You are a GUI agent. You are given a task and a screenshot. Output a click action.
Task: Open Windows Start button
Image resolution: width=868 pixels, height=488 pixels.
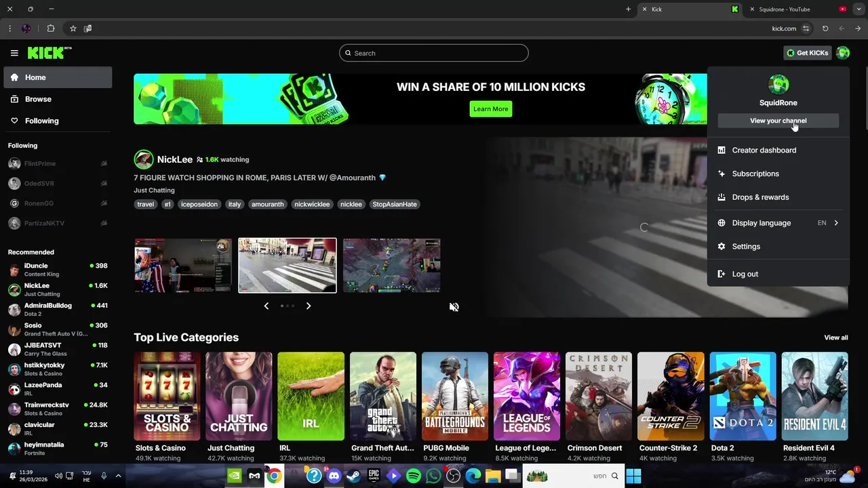(x=633, y=476)
